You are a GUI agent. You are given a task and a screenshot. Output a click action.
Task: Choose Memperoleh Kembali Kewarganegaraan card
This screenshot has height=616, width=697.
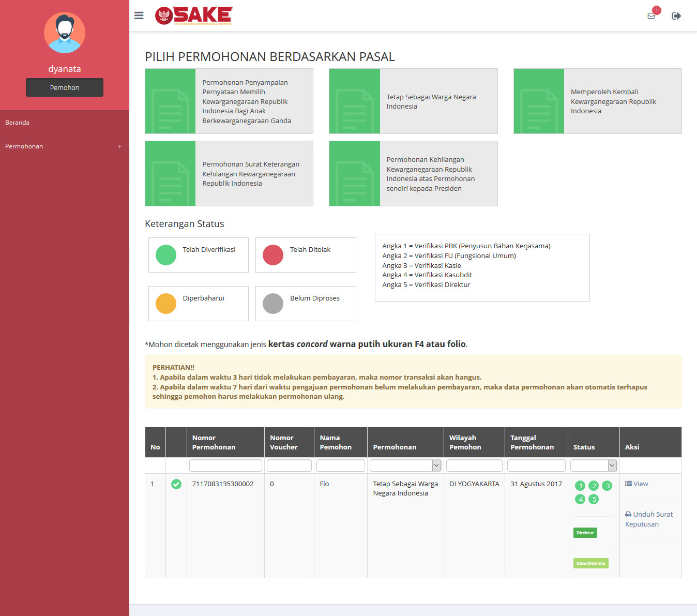pyautogui.click(x=597, y=101)
